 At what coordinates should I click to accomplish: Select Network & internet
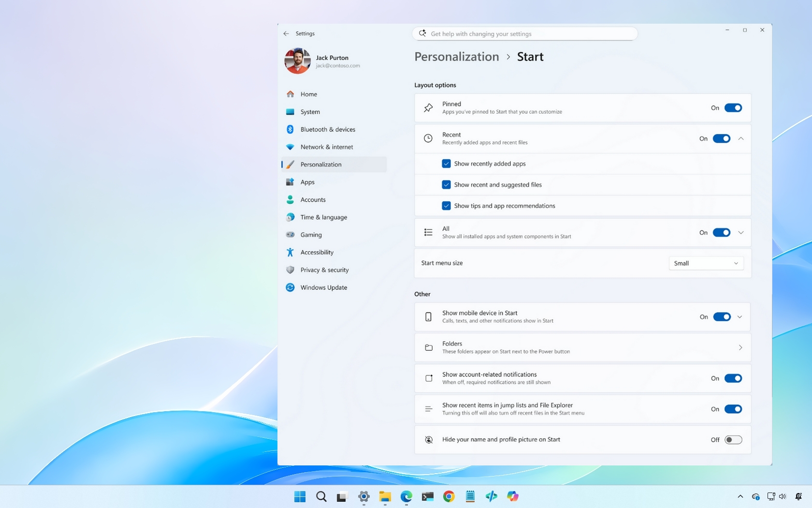click(333, 147)
